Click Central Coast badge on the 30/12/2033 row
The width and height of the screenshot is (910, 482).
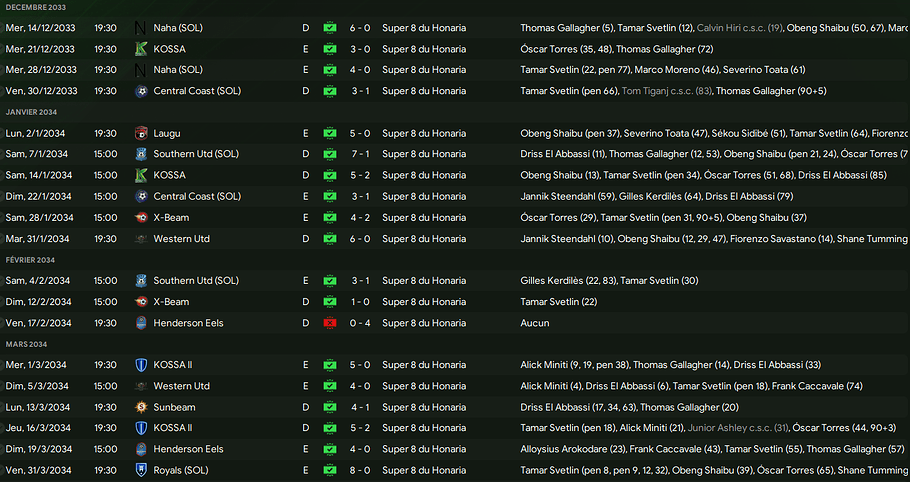[x=141, y=91]
